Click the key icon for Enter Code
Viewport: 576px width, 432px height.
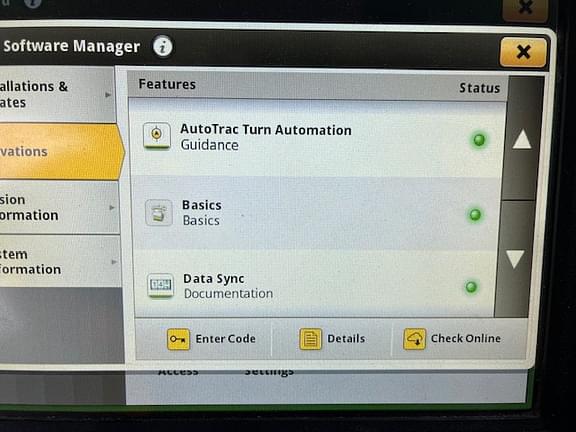[x=178, y=339]
